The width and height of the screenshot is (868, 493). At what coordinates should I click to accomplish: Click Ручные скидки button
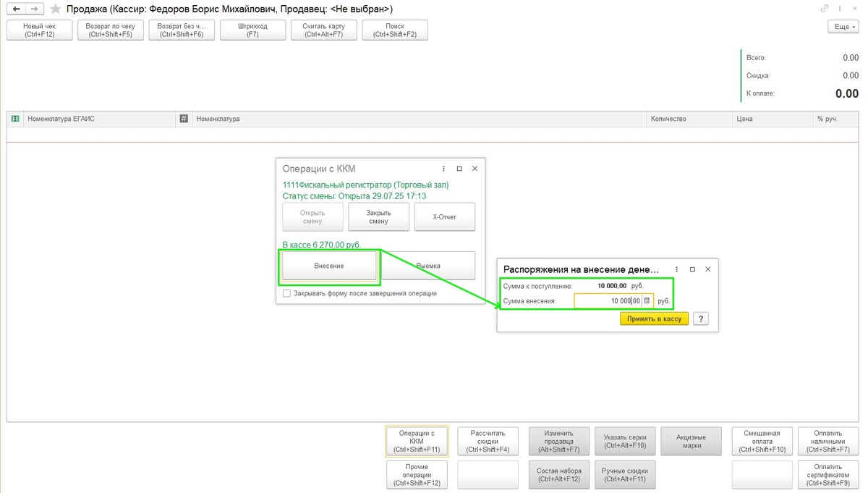[625, 475]
